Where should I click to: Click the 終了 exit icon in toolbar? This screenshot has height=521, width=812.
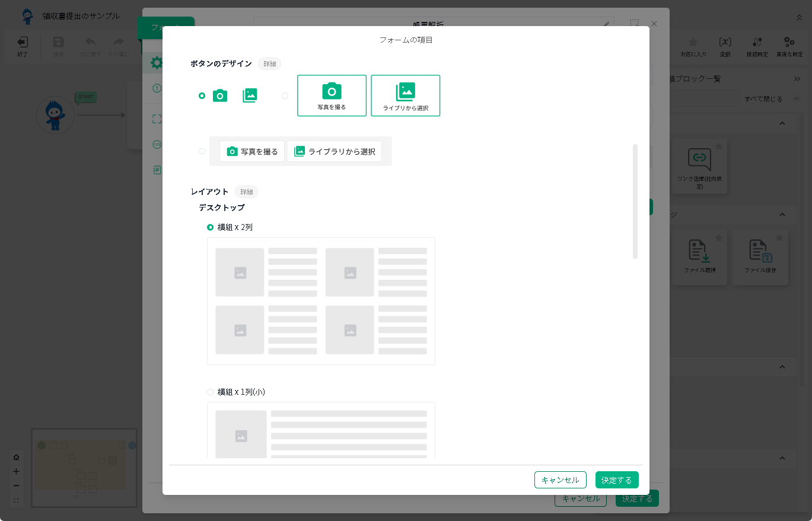pyautogui.click(x=23, y=46)
